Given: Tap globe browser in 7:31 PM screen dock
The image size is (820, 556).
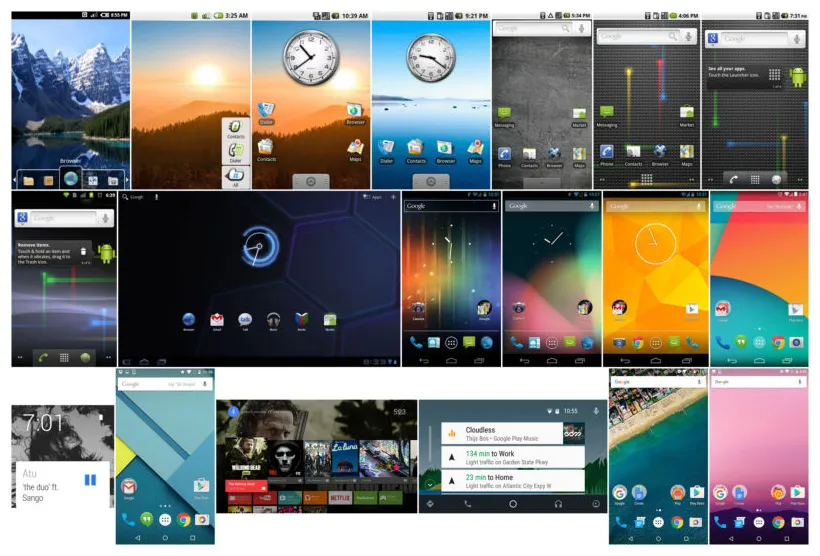Looking at the screenshot, I should click(777, 179).
